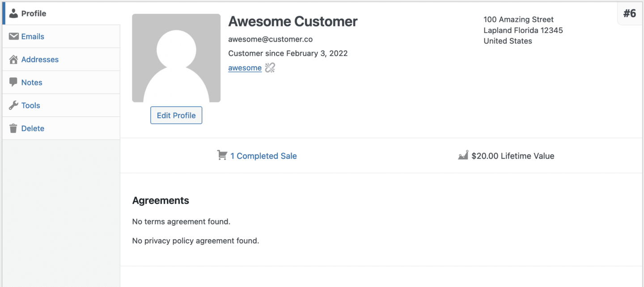Click the Edit Profile button
Viewport: 644px width, 287px height.
(176, 115)
